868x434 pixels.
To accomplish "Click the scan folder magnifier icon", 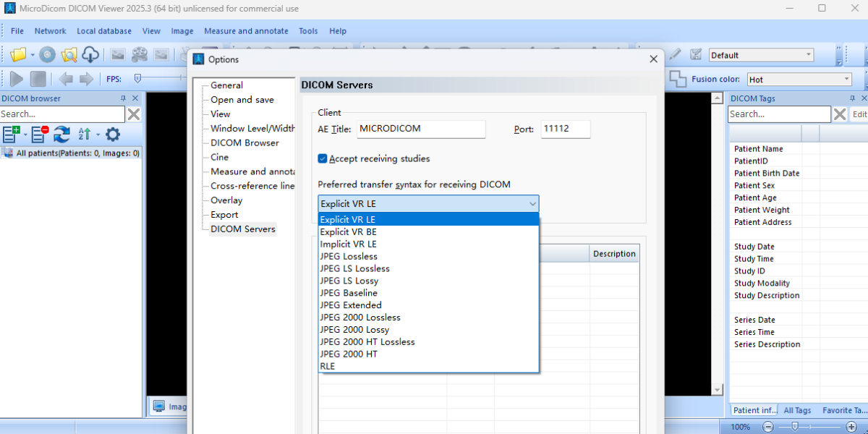I will coord(69,55).
